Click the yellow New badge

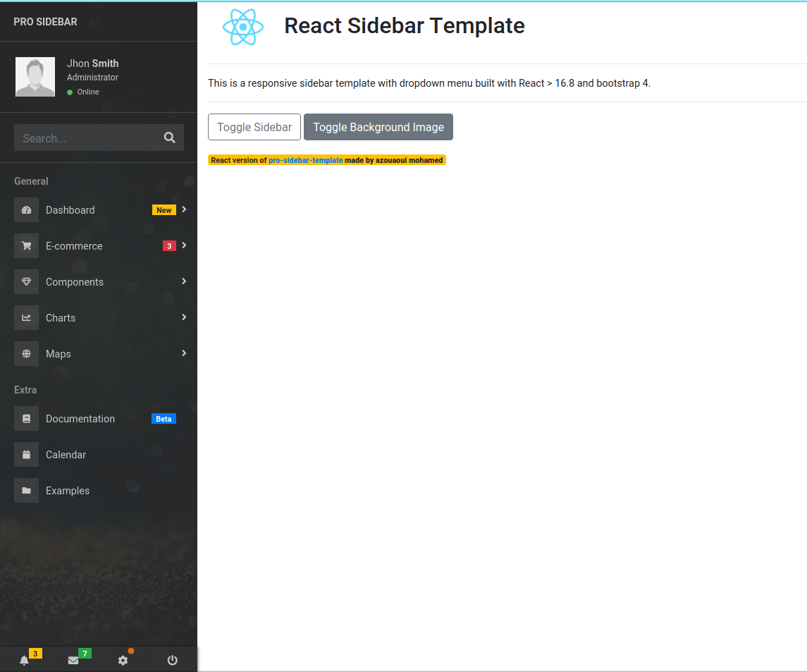pos(164,210)
